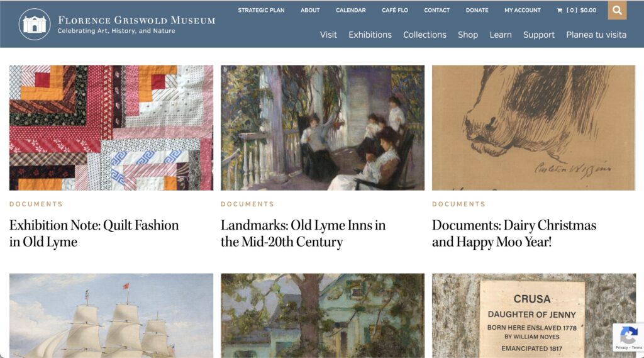Click the Crusa plaque thumbnail
The image size is (644, 358).
533,316
